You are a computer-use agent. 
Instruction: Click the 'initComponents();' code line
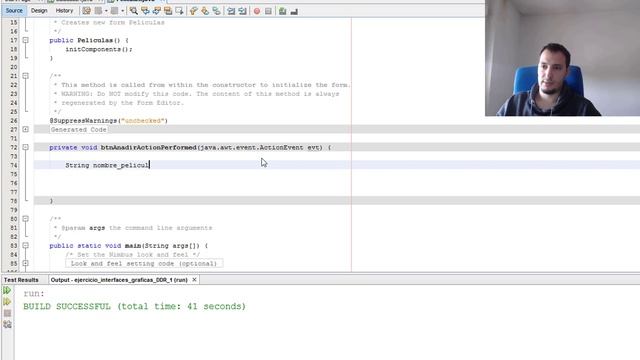pyautogui.click(x=99, y=49)
